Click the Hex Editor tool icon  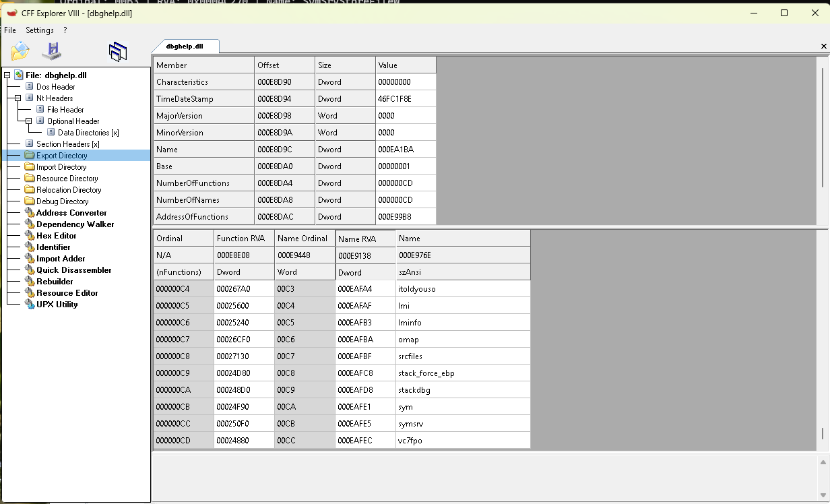click(x=30, y=235)
